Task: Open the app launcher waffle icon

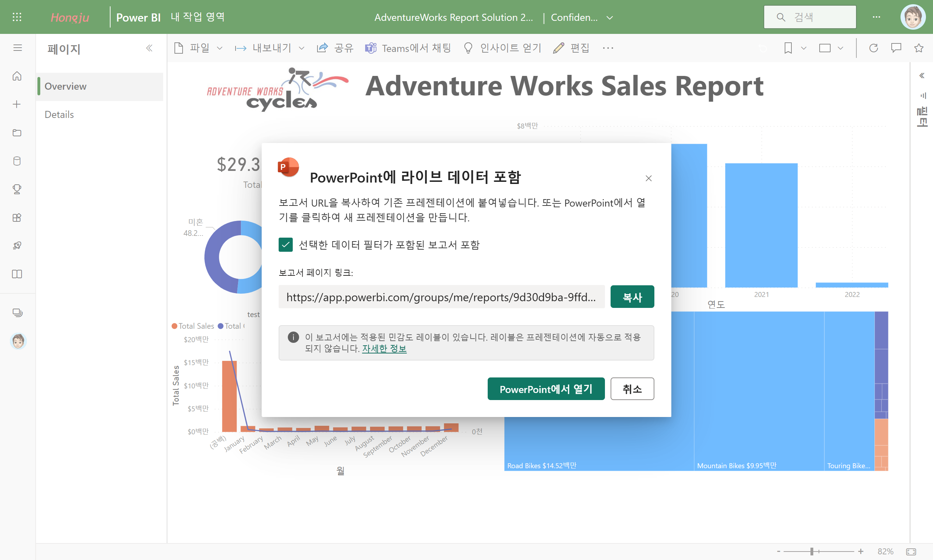Action: (x=17, y=17)
